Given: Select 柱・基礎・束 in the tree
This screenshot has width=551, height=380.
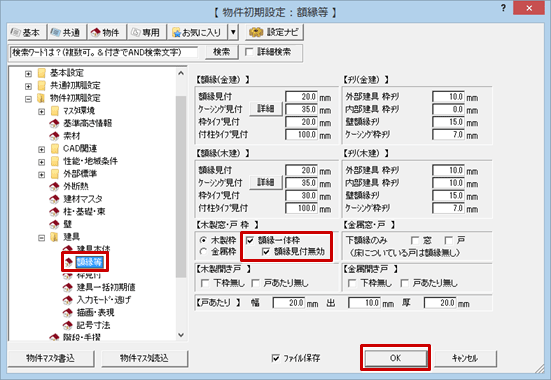Looking at the screenshot, I should pyautogui.click(x=84, y=212).
